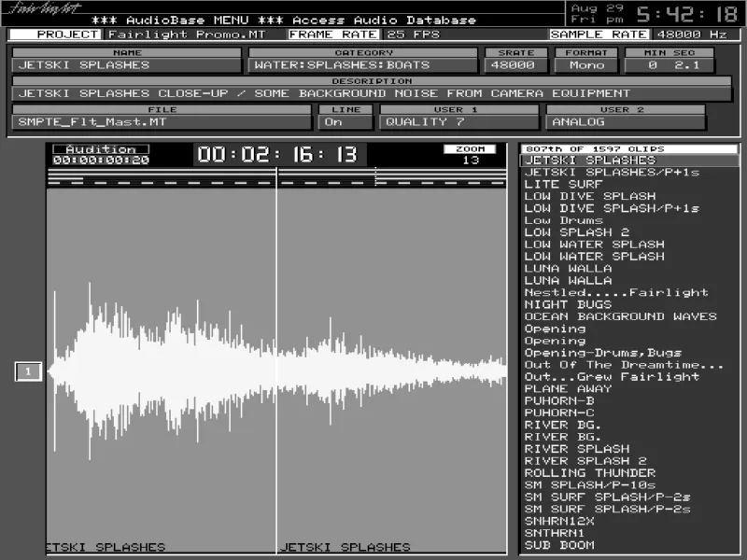This screenshot has height=560, width=747.
Task: Click the FORMAT field showing Mono
Action: (586, 65)
